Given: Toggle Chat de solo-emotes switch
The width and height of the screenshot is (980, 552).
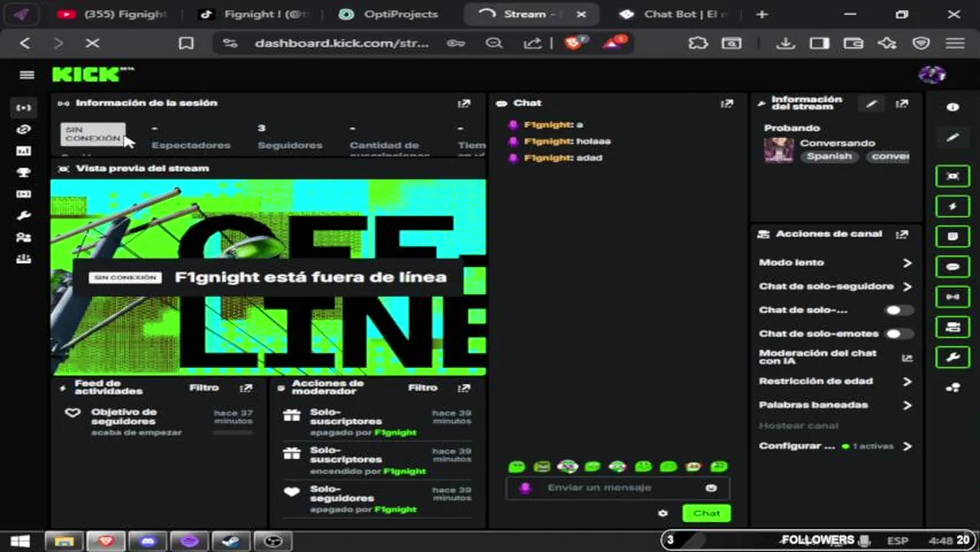Looking at the screenshot, I should 899,334.
